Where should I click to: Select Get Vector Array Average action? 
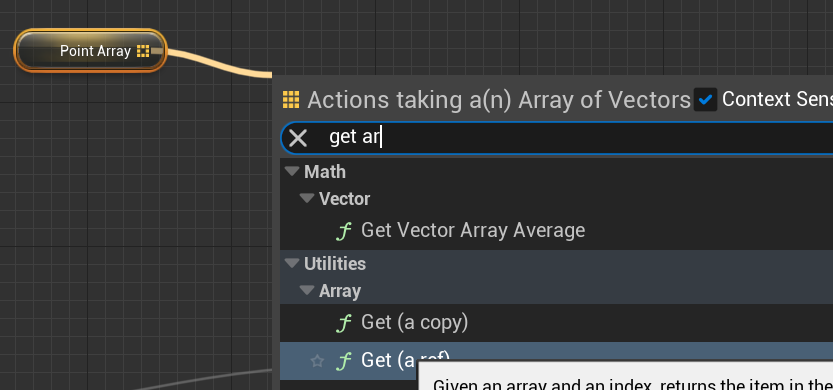pyautogui.click(x=472, y=230)
